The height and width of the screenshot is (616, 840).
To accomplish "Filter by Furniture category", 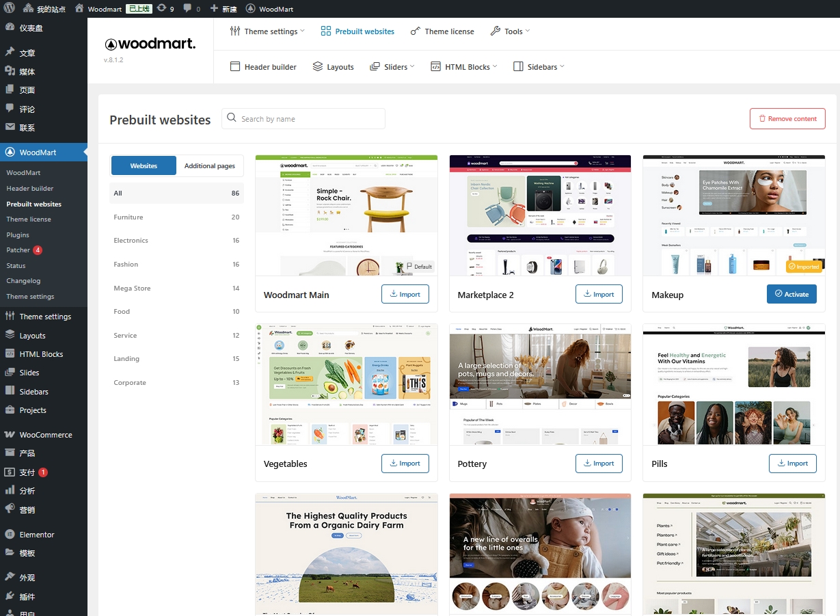I will coord(176,217).
